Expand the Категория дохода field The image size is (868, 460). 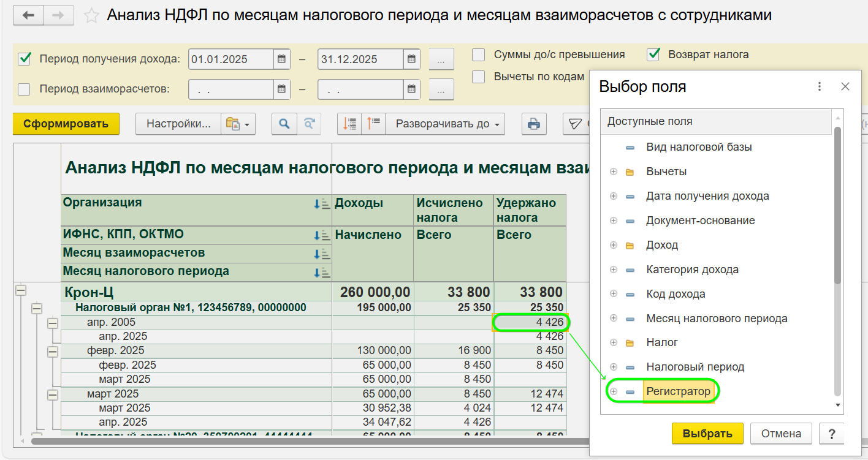click(614, 270)
